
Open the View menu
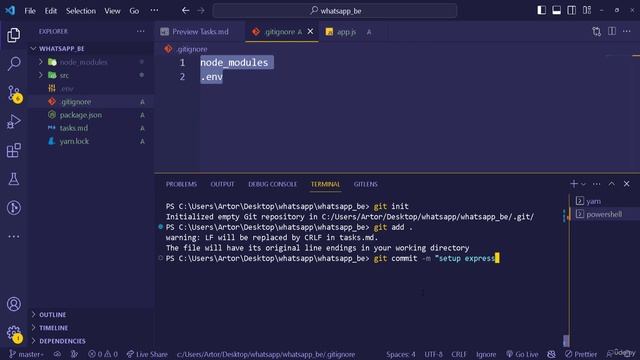coord(112,11)
